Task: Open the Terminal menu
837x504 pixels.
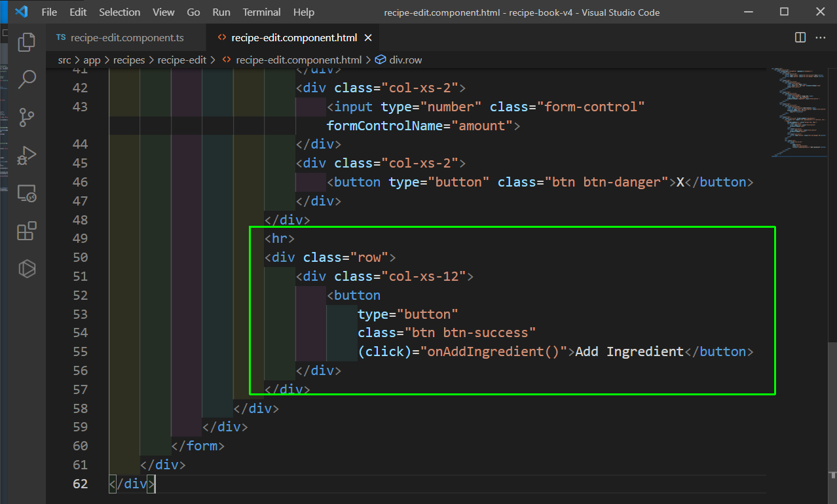Action: pyautogui.click(x=263, y=12)
